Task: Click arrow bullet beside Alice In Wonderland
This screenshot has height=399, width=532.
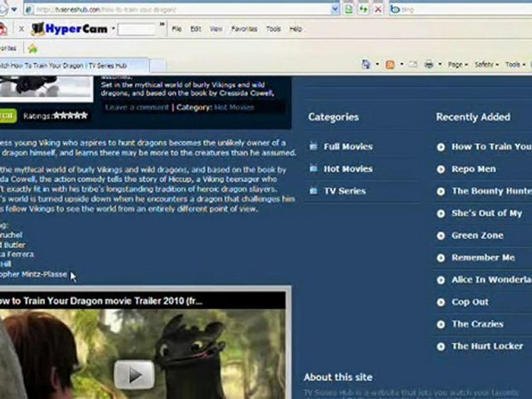Action: click(x=441, y=280)
